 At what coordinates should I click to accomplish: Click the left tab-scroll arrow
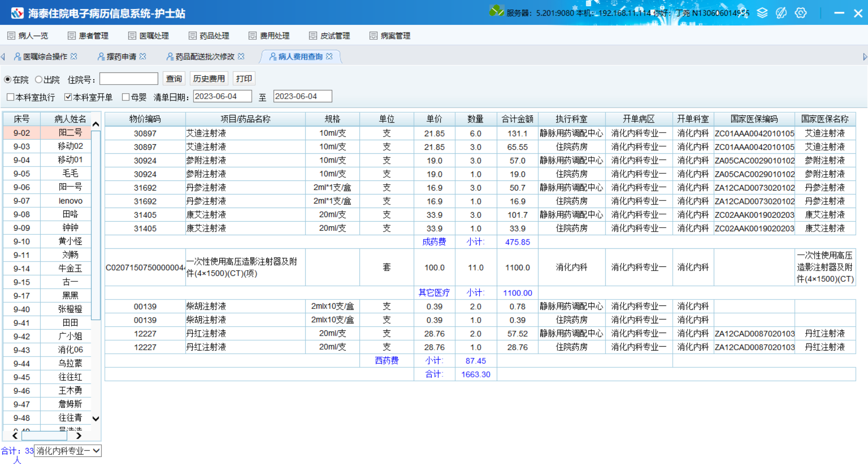(x=3, y=57)
